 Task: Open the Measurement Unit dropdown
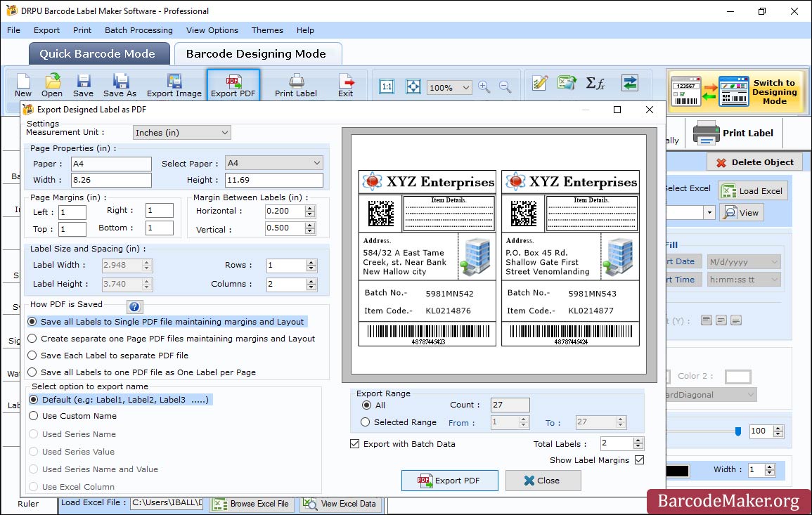click(182, 133)
